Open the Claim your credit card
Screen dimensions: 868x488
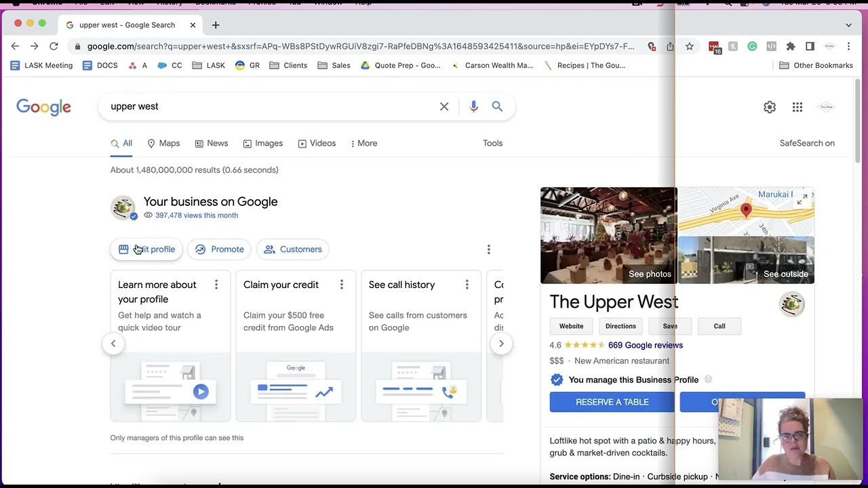point(296,346)
